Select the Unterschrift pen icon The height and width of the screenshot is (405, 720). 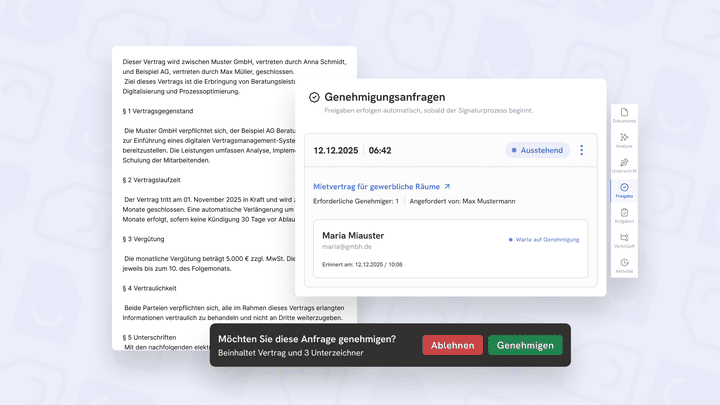(x=624, y=165)
